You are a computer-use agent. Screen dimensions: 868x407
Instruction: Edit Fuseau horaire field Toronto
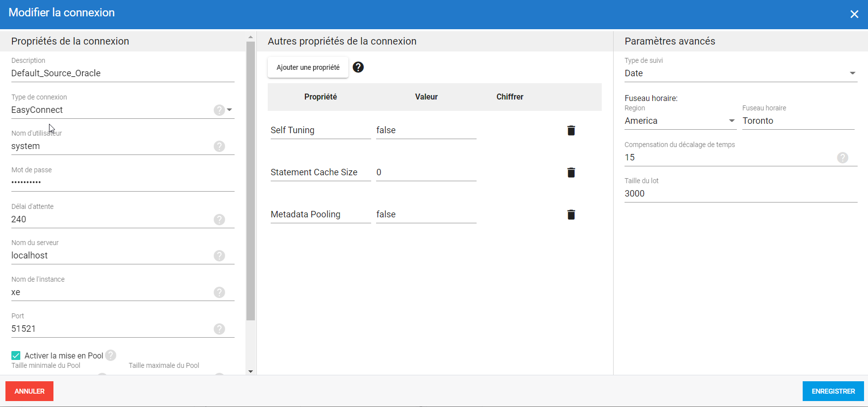[x=798, y=121]
